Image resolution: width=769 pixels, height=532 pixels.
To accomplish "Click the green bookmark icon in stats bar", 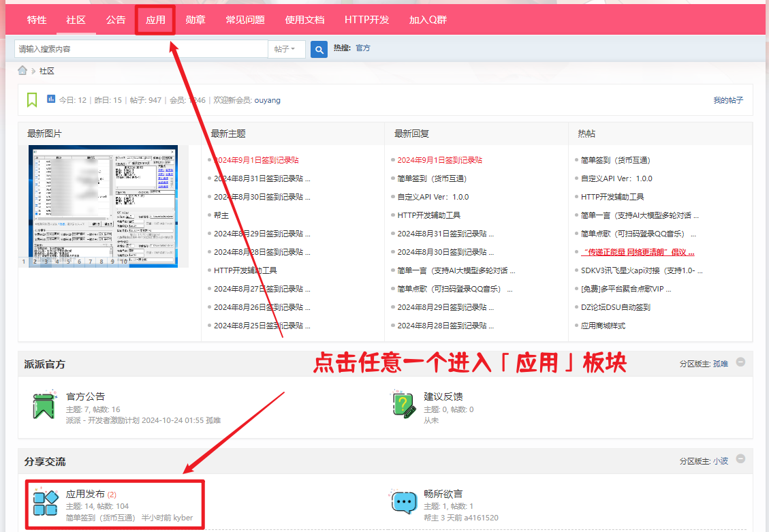I will 32,100.
